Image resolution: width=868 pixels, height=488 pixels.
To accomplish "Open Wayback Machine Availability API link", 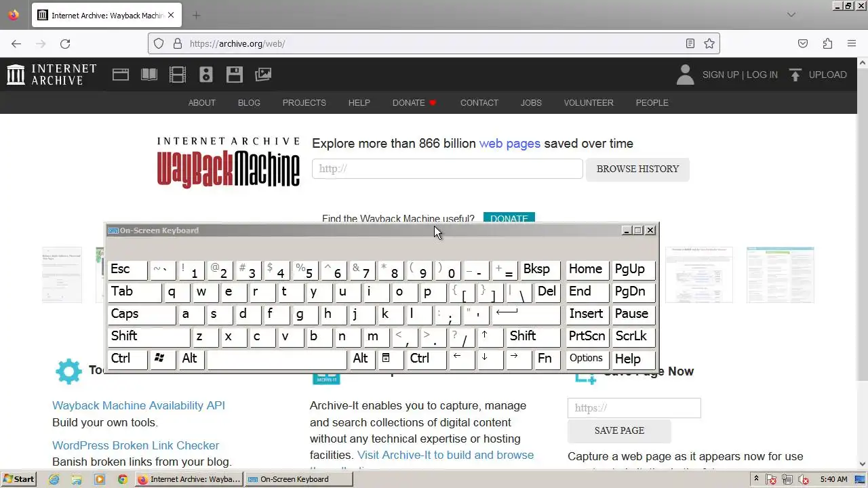I will [138, 405].
